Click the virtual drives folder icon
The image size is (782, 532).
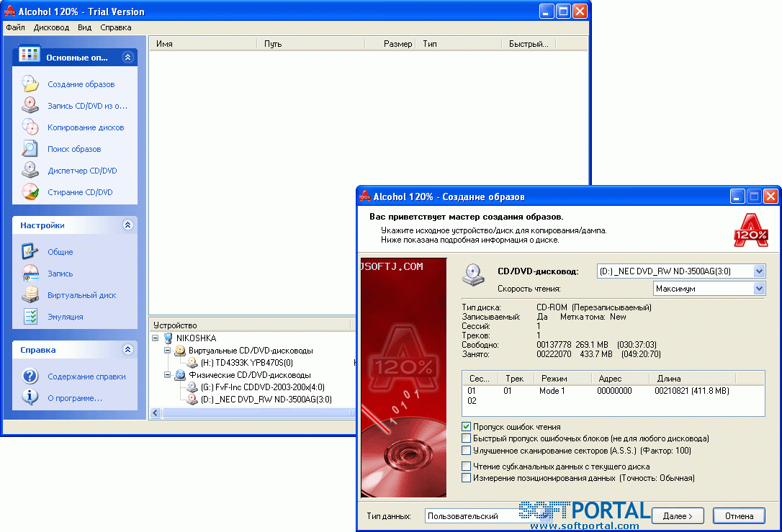tap(180, 351)
